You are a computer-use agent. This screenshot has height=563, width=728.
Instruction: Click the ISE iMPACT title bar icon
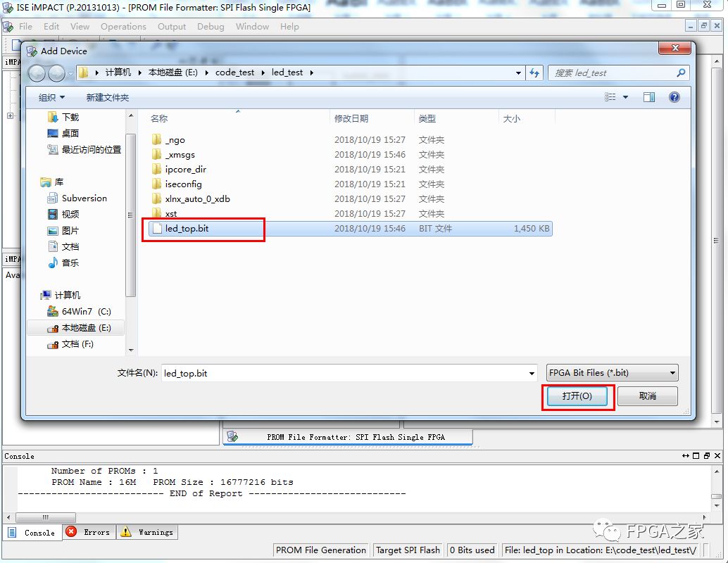tap(7, 8)
